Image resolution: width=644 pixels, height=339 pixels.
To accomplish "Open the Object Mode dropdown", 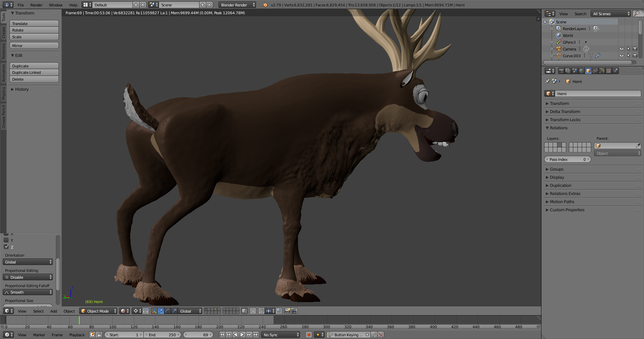I will 98,311.
